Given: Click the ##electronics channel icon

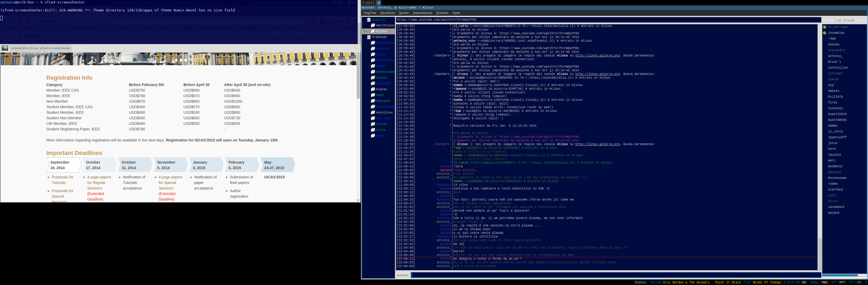Looking at the screenshot, I should click(373, 43).
